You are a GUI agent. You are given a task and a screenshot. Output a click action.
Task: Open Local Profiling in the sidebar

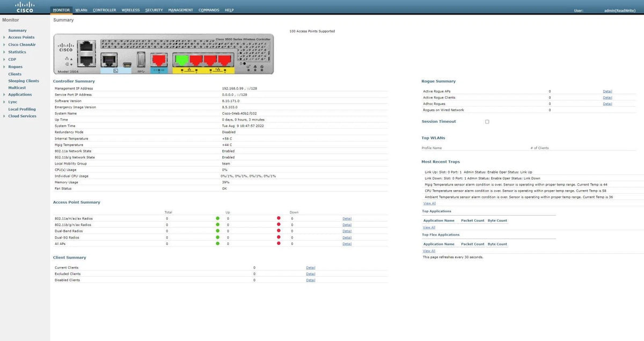point(22,109)
